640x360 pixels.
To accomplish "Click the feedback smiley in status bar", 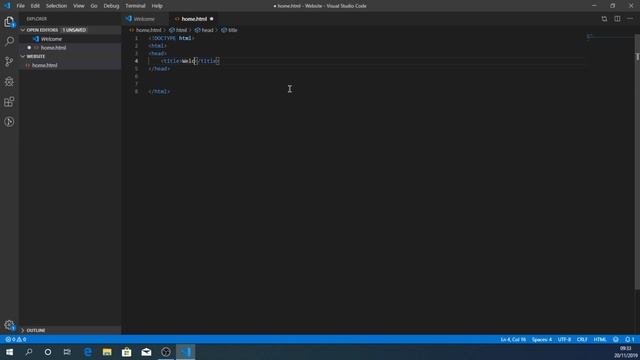I will (616, 339).
